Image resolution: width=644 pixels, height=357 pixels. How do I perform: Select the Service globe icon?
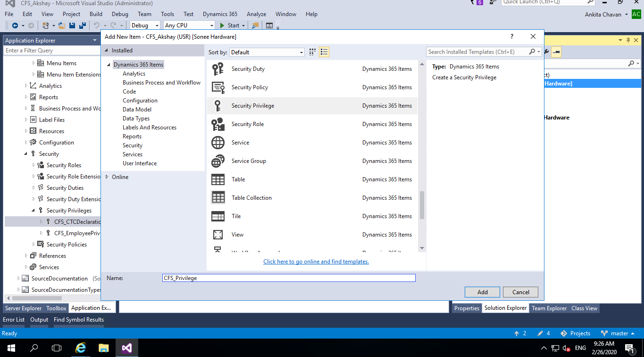pyautogui.click(x=218, y=143)
